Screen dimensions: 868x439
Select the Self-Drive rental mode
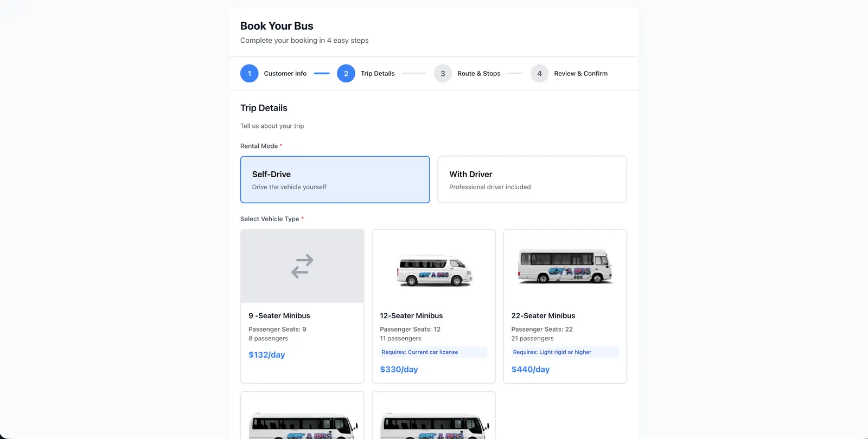coord(335,179)
